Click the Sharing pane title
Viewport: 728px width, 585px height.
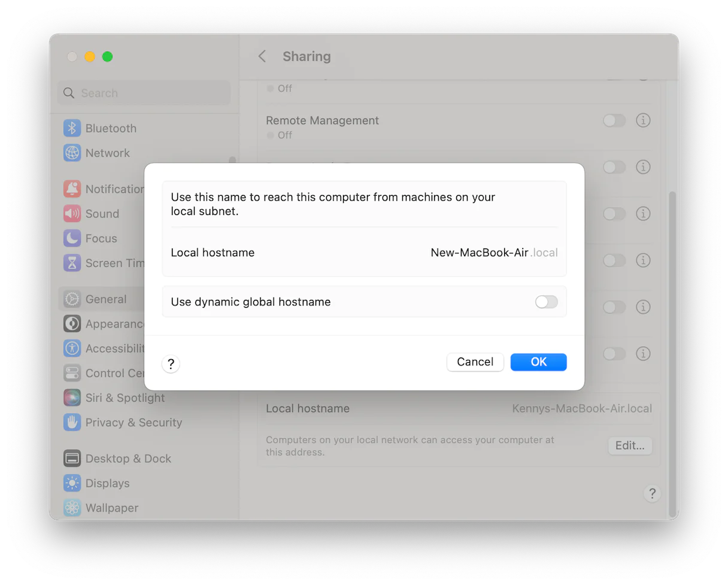(307, 56)
